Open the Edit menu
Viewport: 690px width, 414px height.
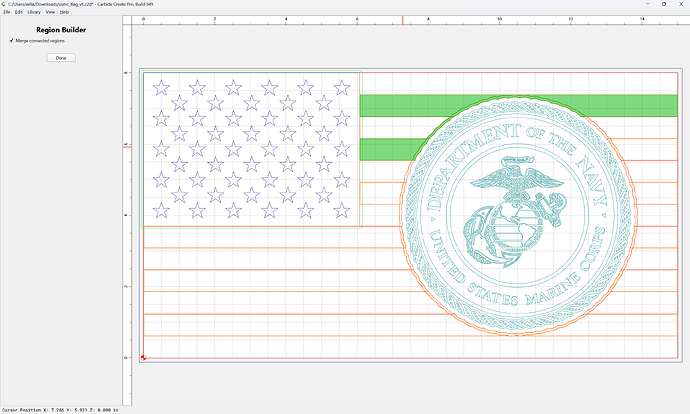pos(18,12)
